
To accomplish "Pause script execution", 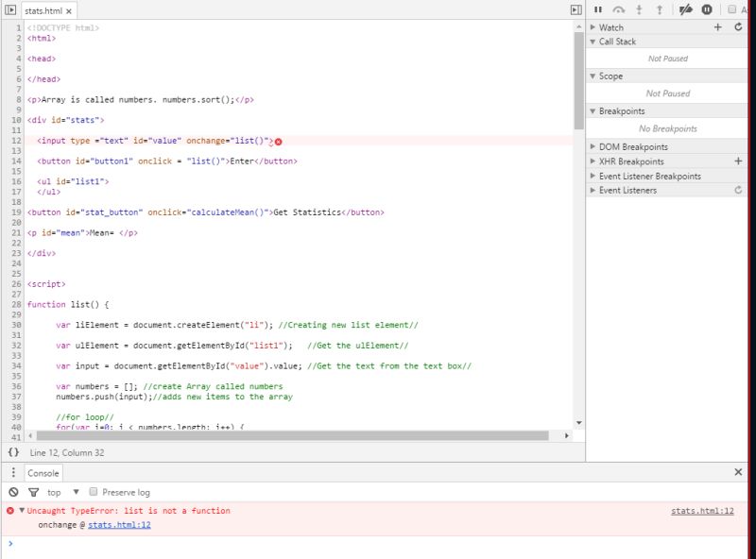I will (598, 8).
